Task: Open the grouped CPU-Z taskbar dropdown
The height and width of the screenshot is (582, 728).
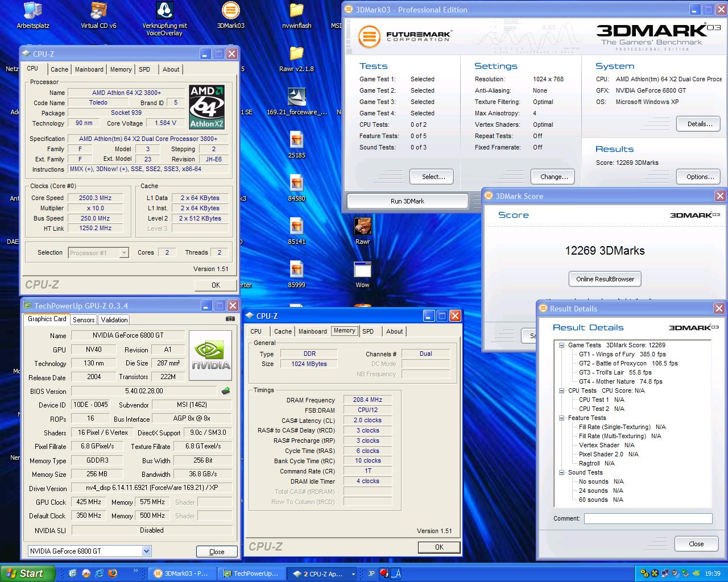Action: point(353,574)
